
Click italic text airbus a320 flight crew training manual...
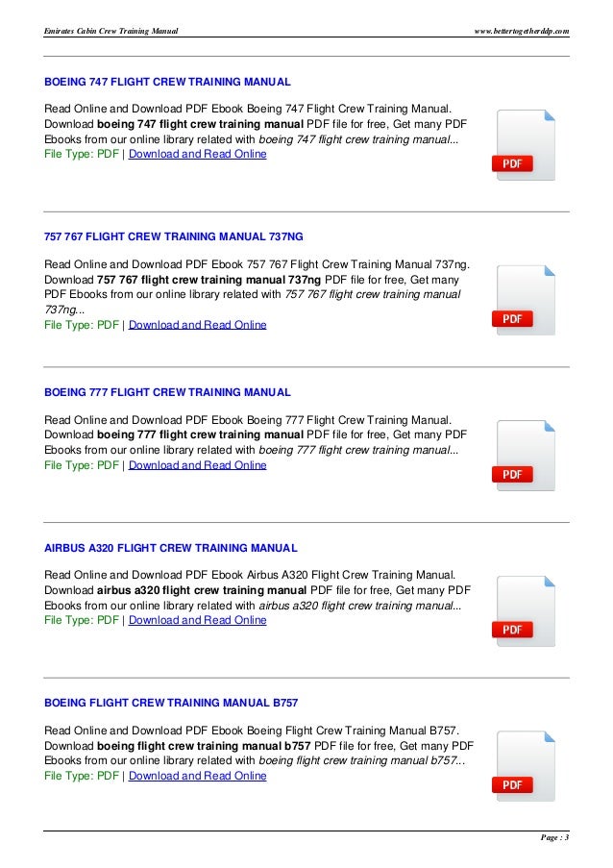pos(360,606)
